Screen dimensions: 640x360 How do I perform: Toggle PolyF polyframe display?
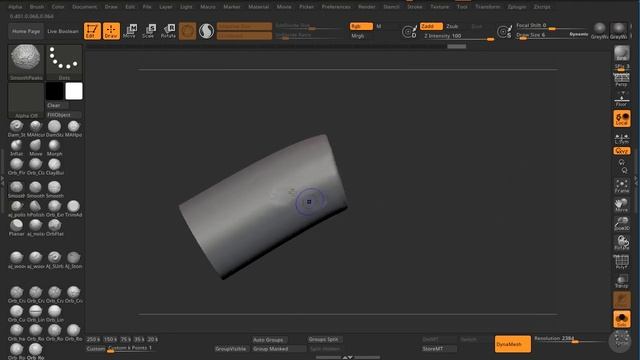(x=622, y=262)
